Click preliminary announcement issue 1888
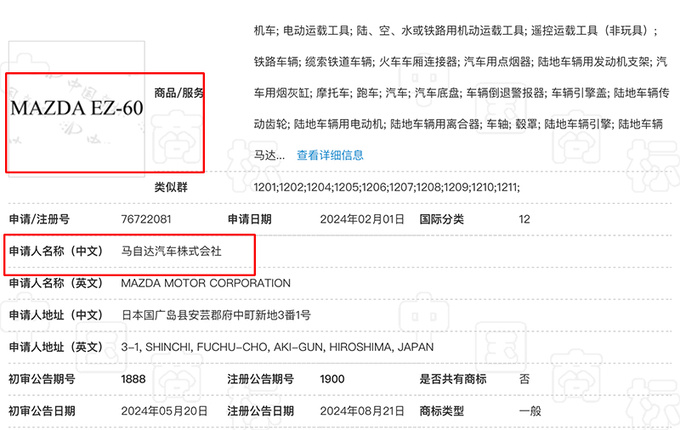 pyautogui.click(x=133, y=379)
